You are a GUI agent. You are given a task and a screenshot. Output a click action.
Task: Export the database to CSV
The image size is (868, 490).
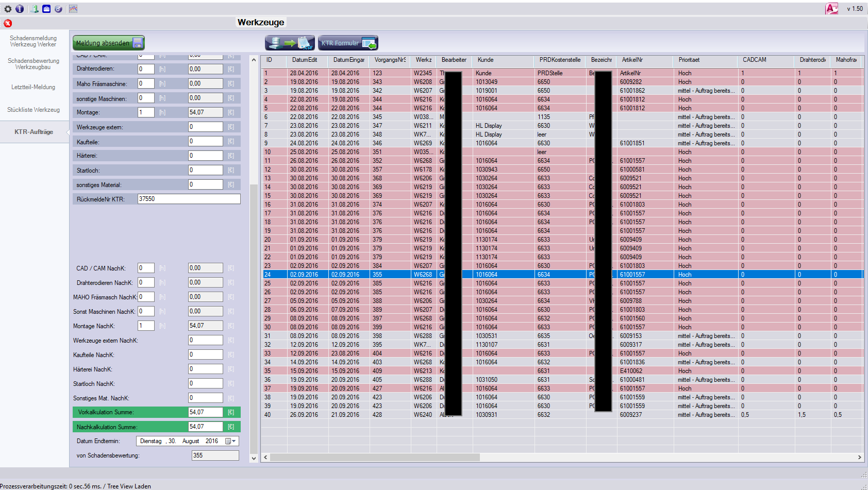coord(290,43)
